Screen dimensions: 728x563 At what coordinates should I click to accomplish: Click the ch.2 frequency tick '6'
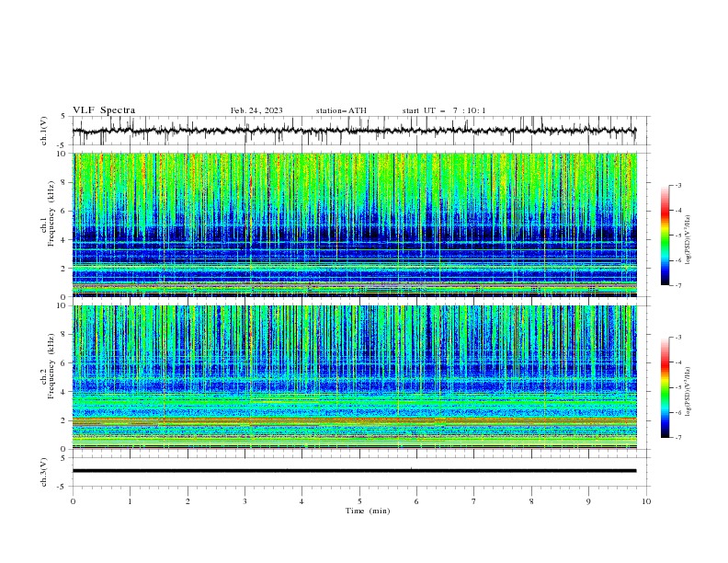pyautogui.click(x=64, y=363)
